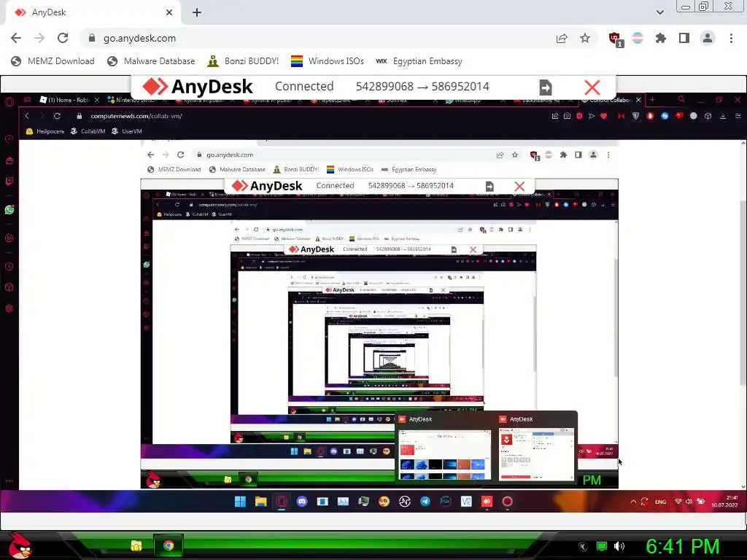Bookmark this page with the star icon
This screenshot has height=560, width=747.
[585, 38]
